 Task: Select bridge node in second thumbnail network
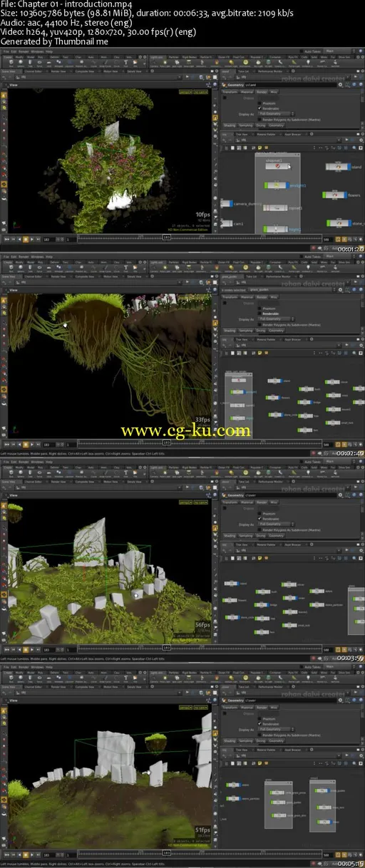[304, 402]
